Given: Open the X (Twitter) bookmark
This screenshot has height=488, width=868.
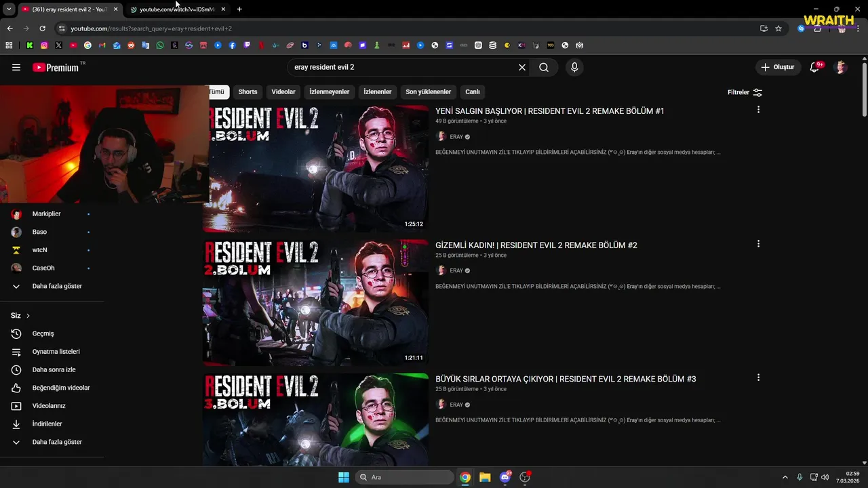Looking at the screenshot, I should (58, 45).
